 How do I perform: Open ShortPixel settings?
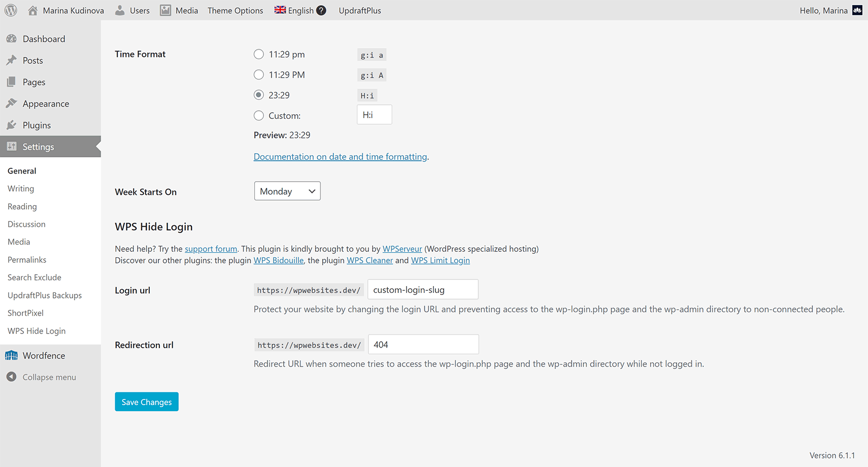25,313
